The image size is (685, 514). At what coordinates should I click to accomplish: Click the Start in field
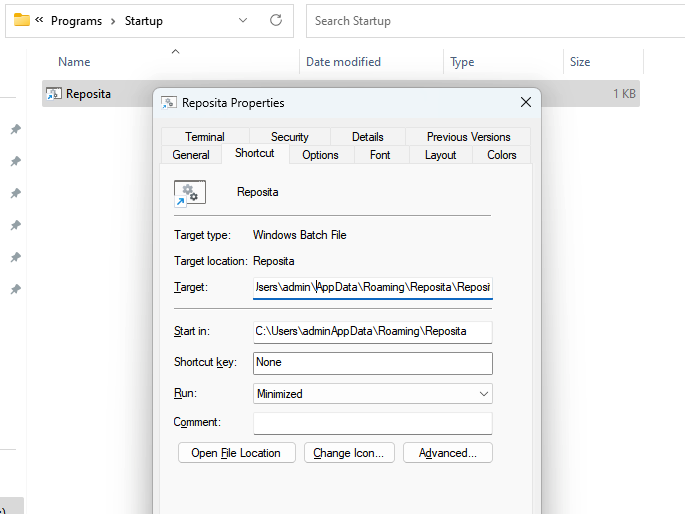tap(373, 332)
